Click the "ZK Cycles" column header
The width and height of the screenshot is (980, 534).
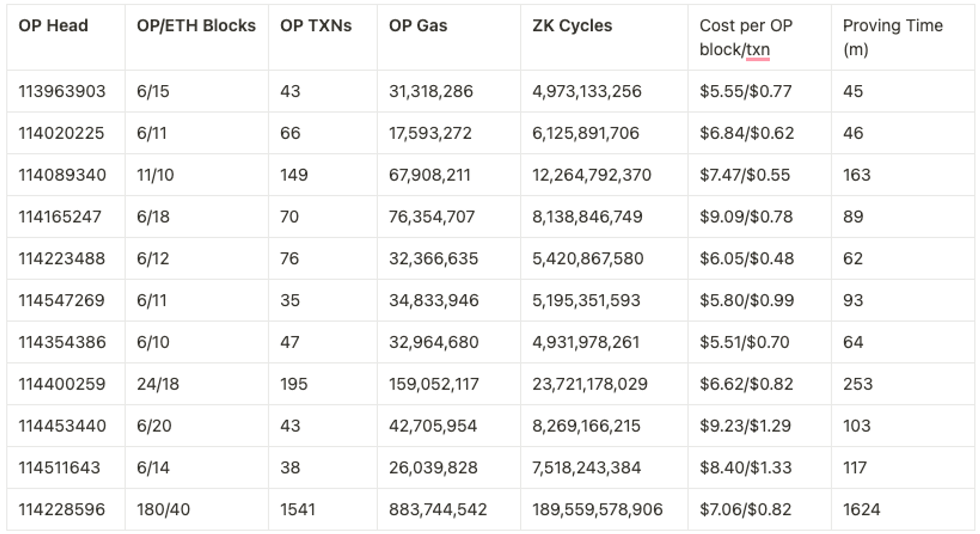[x=572, y=25]
